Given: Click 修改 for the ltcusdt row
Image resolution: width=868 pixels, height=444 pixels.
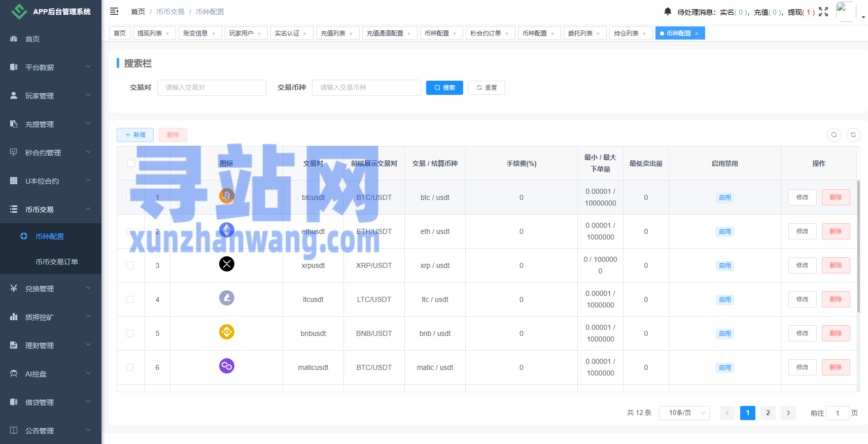Looking at the screenshot, I should point(802,299).
